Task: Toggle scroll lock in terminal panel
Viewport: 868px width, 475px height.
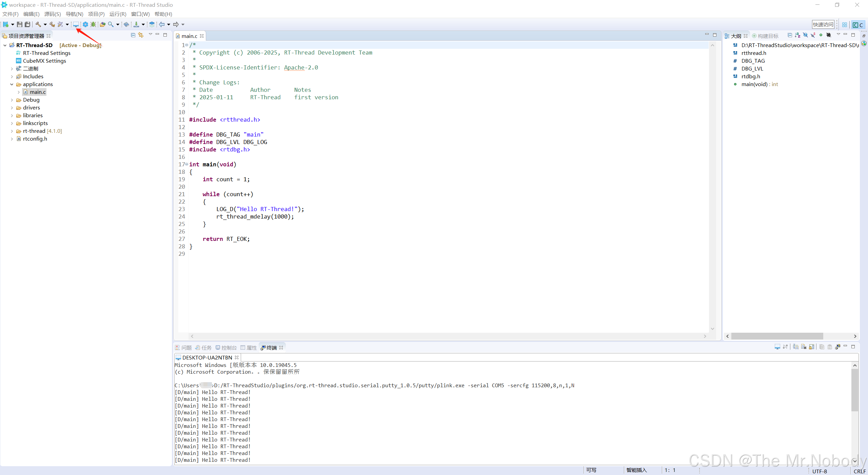Action: (811, 347)
